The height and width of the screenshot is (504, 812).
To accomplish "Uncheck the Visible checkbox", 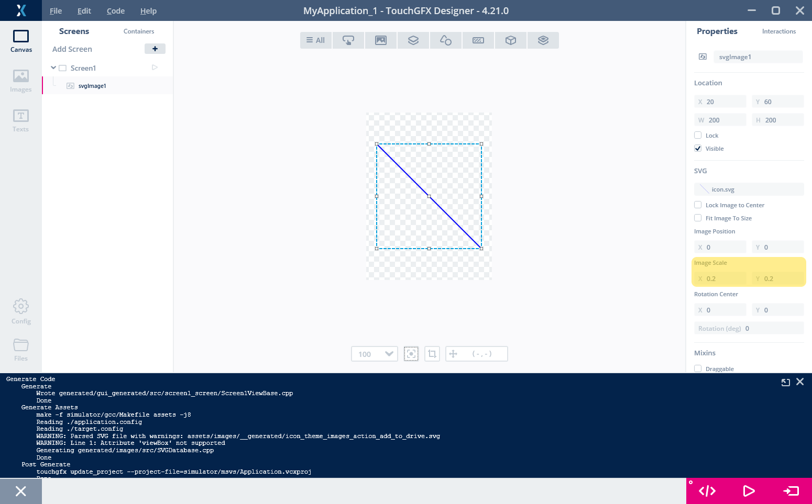I will pos(698,149).
